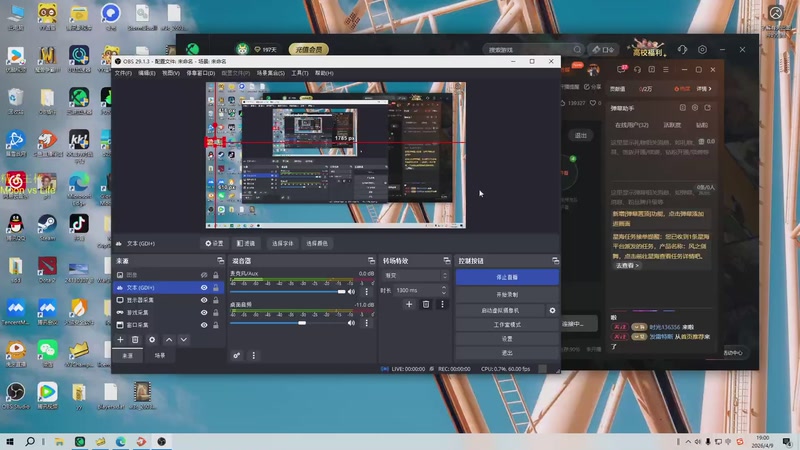The image size is (800, 450).
Task: Select 在线用户(32) tab in streaming app
Action: point(631,125)
